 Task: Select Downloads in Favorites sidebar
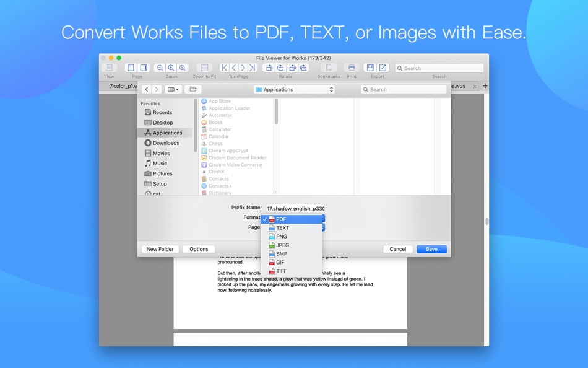pos(166,142)
